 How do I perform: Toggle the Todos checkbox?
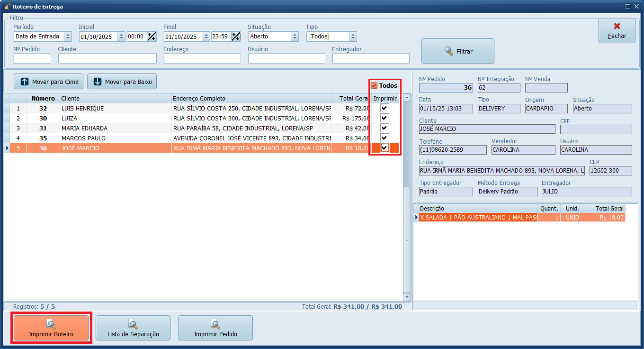(374, 85)
